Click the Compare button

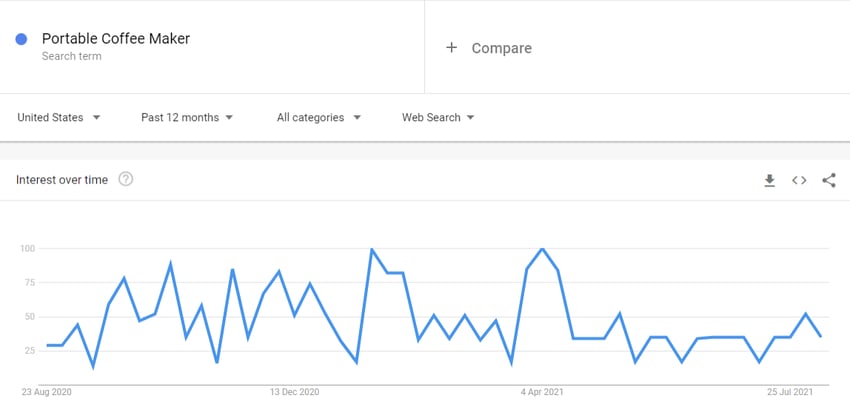488,48
